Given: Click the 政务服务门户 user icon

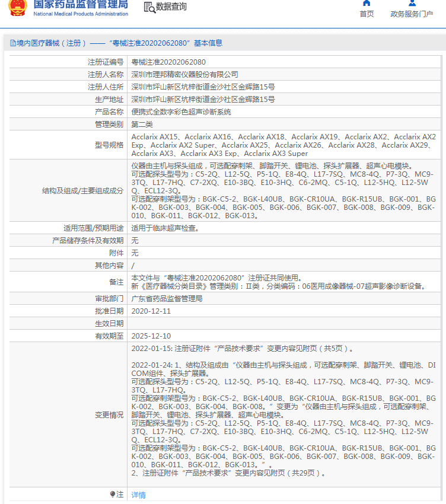Looking at the screenshot, I should coord(412,3).
